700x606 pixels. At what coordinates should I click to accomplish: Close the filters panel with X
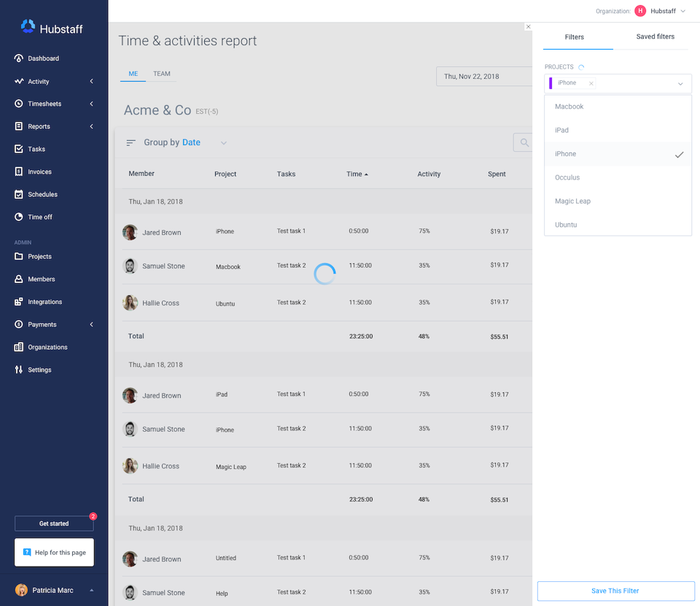[528, 27]
